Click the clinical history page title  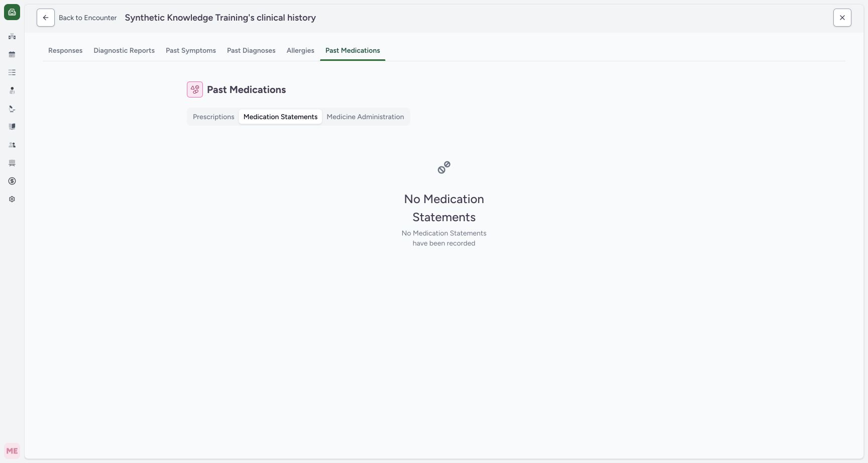pos(221,18)
